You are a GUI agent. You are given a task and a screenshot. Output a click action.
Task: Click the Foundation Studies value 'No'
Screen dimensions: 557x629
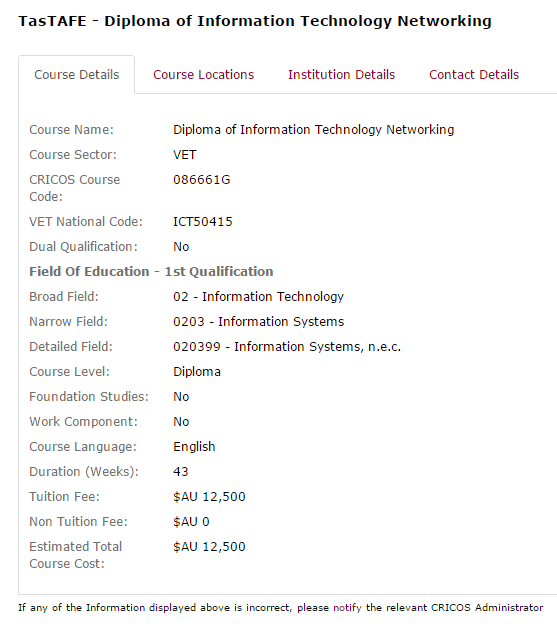click(181, 397)
